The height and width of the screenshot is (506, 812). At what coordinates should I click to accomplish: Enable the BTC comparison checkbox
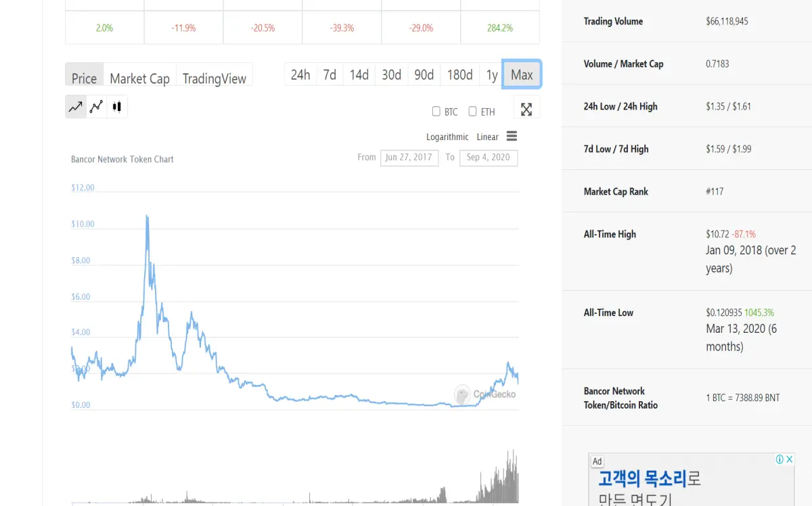point(436,112)
